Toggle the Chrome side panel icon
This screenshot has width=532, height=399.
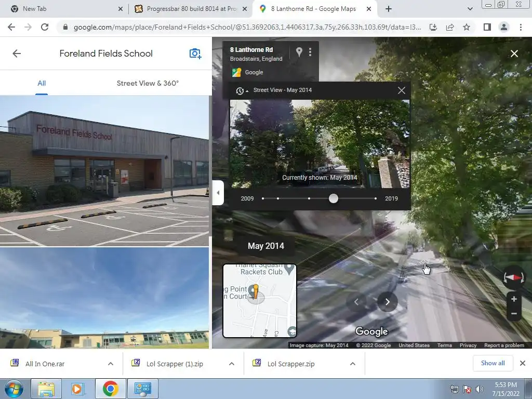pos(487,27)
